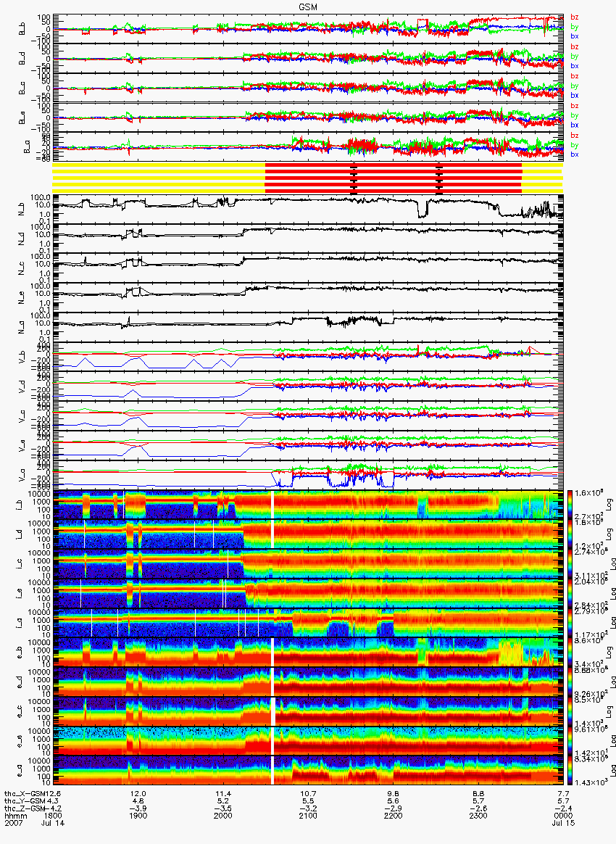Click the red striped interval bar
The height and width of the screenshot is (844, 616).
394,178
